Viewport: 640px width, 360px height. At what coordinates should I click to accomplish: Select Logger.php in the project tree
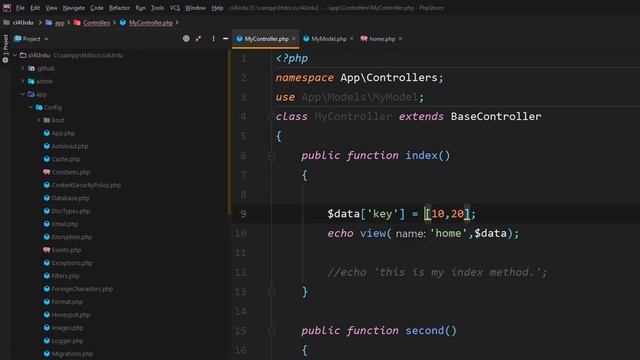(67, 341)
